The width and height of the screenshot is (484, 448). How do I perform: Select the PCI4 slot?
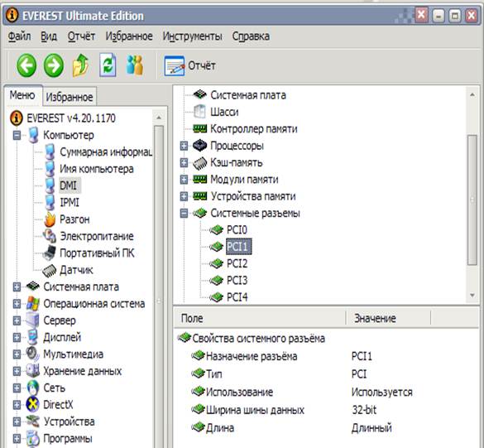[237, 297]
